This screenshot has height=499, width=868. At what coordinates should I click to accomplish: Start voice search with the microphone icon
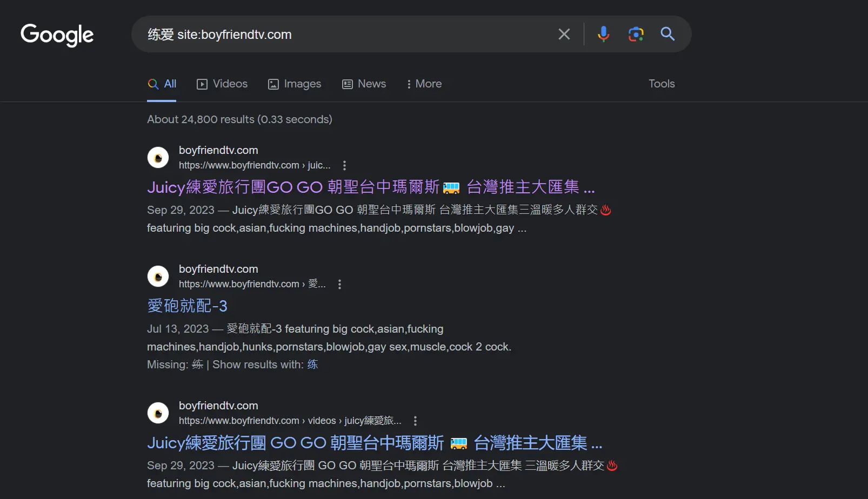pos(603,35)
